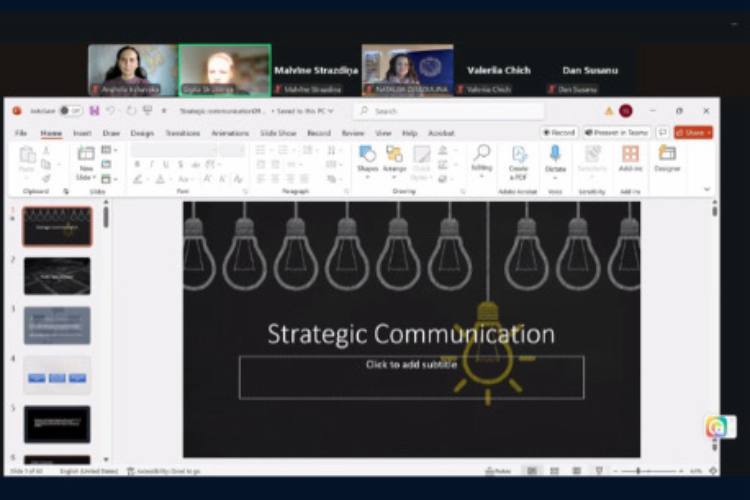
Task: Toggle Bold formatting in Font group
Action: (137, 165)
